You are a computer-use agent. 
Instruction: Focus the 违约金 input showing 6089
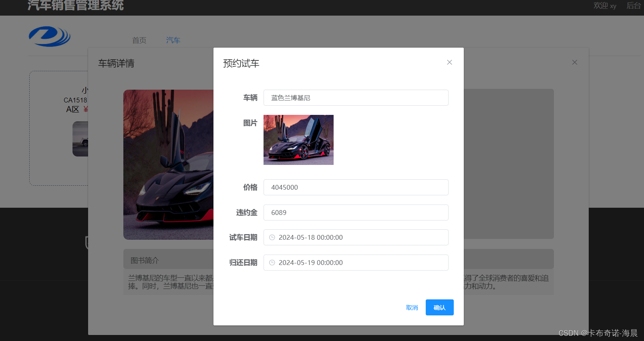click(x=356, y=213)
